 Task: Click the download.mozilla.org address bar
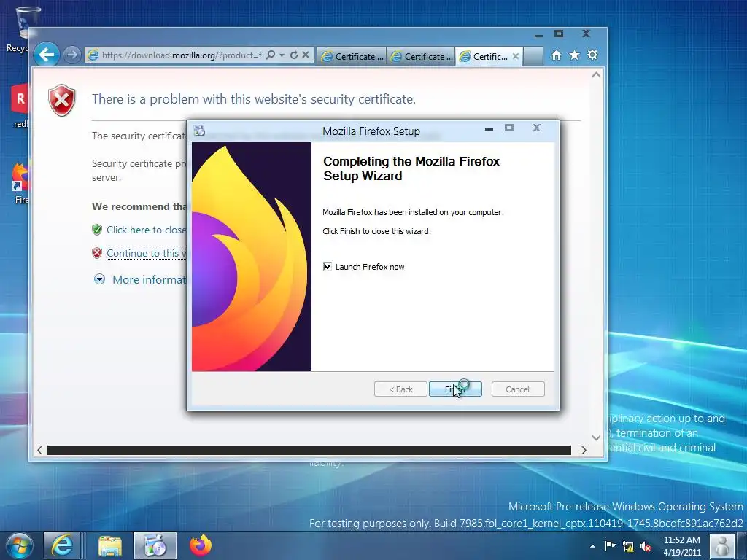[x=181, y=55]
